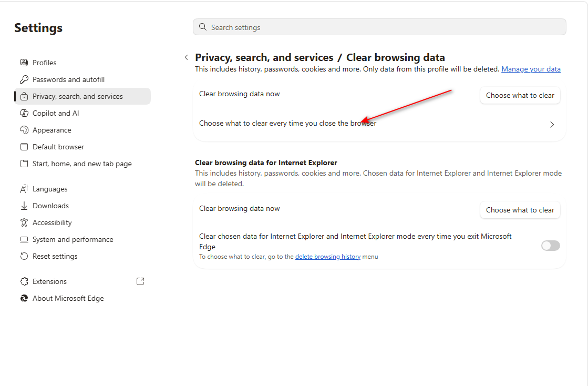Screen dimensions: 588x386
Task: Open the Extensions page
Action: tap(82, 282)
